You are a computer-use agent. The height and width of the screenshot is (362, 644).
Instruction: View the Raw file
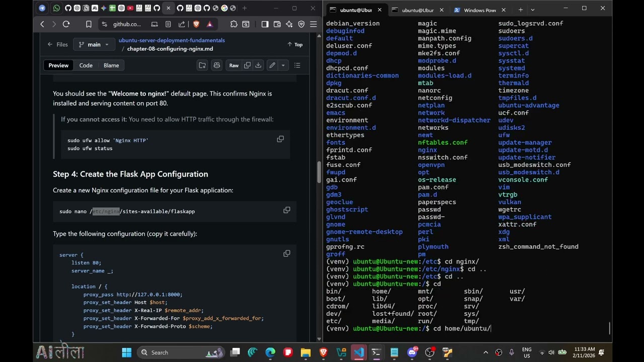pos(234,65)
